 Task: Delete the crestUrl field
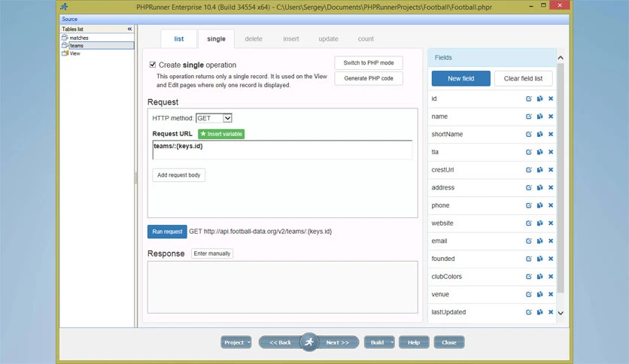(551, 169)
